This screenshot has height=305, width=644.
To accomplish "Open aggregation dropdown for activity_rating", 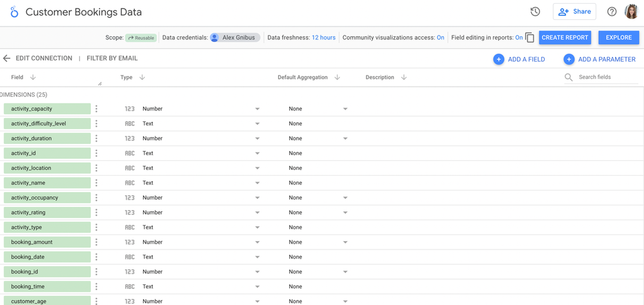I will click(345, 213).
